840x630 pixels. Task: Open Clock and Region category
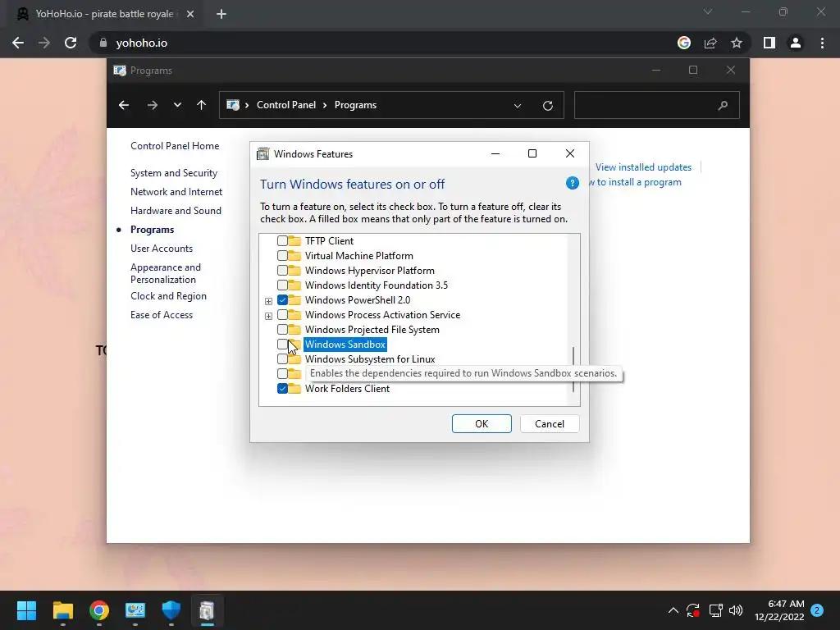[168, 295]
